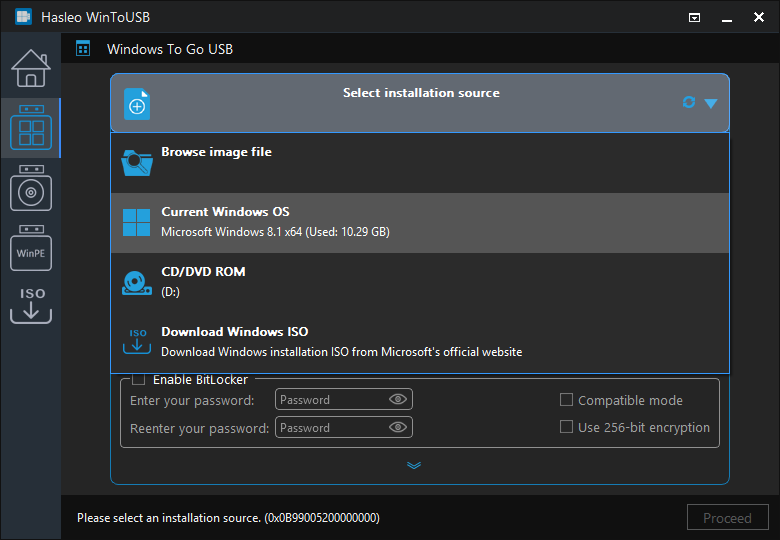This screenshot has width=780, height=540.
Task: Click the Proceed button
Action: pos(727,518)
